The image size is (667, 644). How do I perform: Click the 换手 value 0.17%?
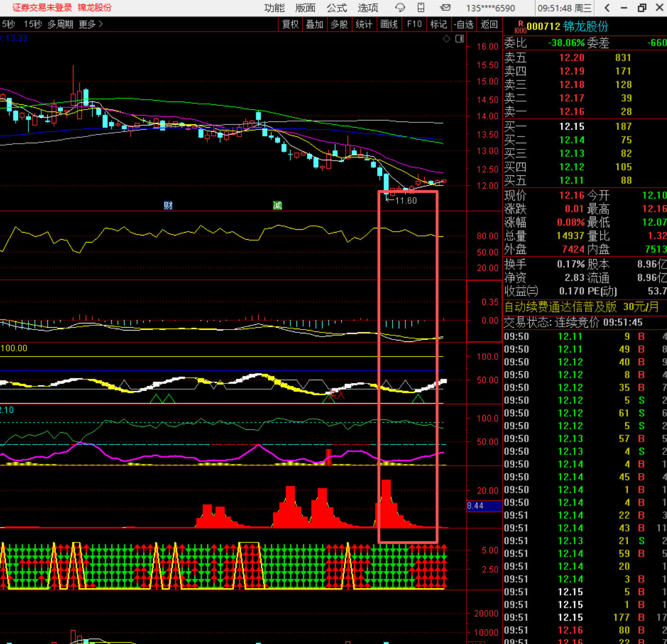coord(571,264)
